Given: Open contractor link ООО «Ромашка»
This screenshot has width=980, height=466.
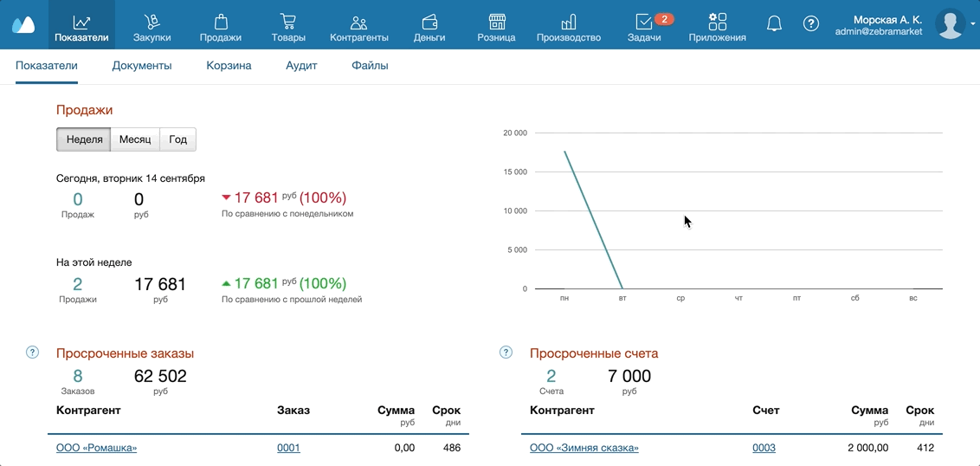Looking at the screenshot, I should [x=96, y=448].
